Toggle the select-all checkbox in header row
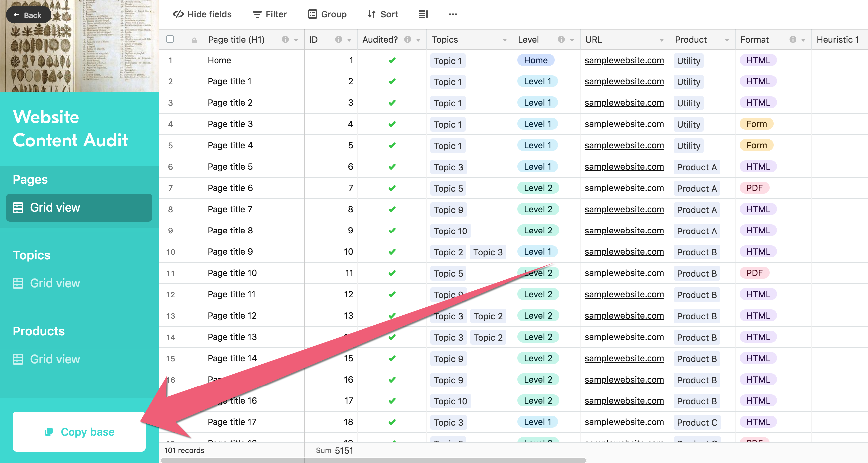The height and width of the screenshot is (463, 868). [x=170, y=39]
